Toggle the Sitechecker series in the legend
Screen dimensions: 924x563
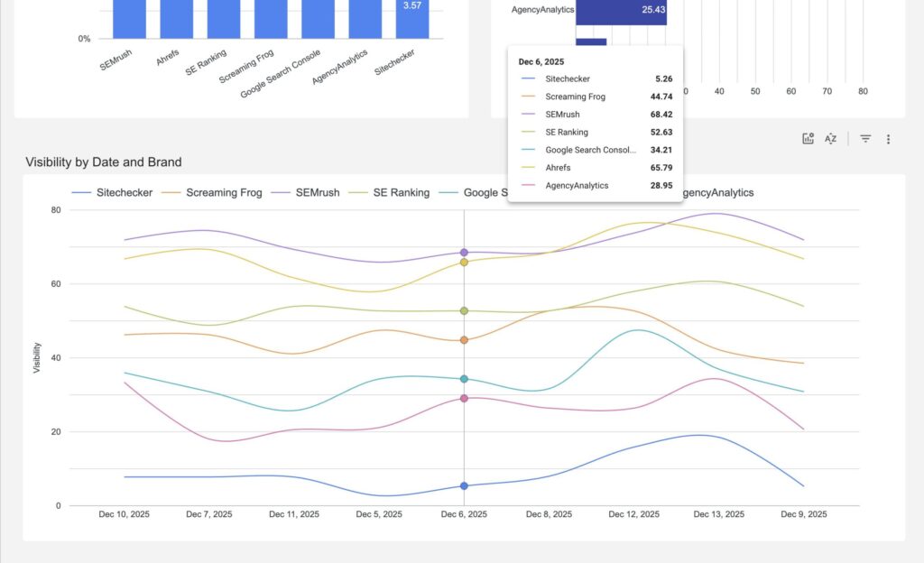click(126, 192)
